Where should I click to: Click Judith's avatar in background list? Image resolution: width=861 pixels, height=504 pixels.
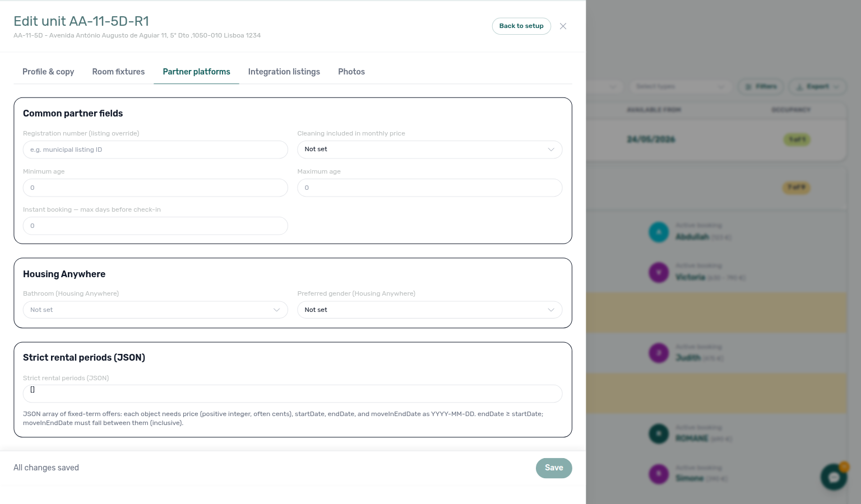click(x=659, y=353)
